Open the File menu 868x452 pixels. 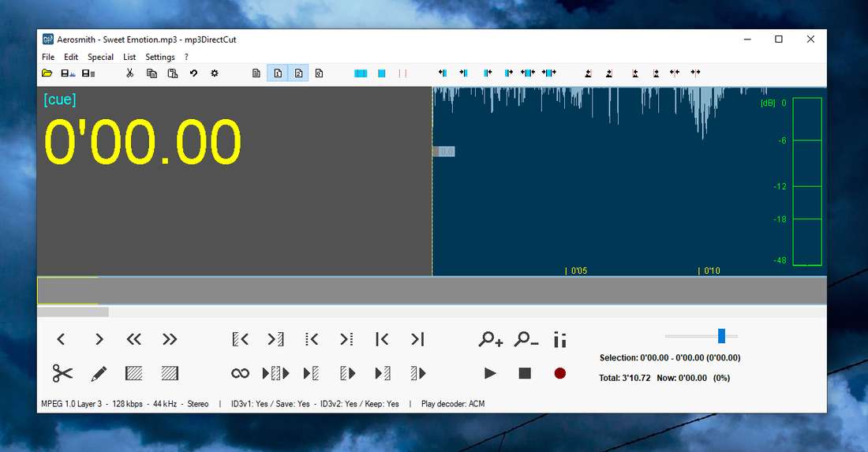click(48, 57)
